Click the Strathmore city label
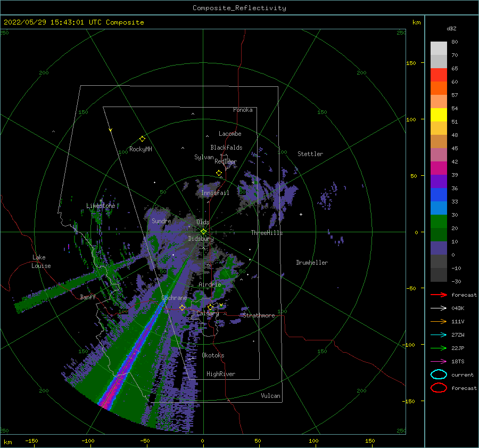 [259, 315]
